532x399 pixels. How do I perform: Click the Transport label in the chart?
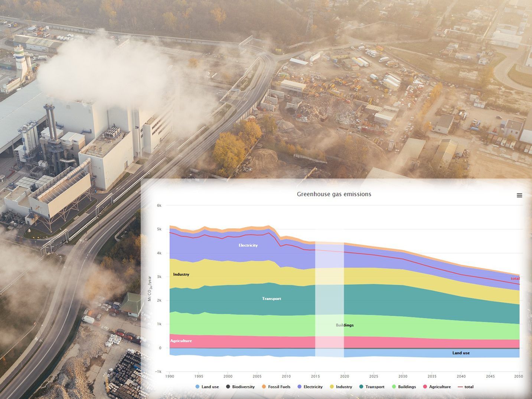(x=271, y=299)
